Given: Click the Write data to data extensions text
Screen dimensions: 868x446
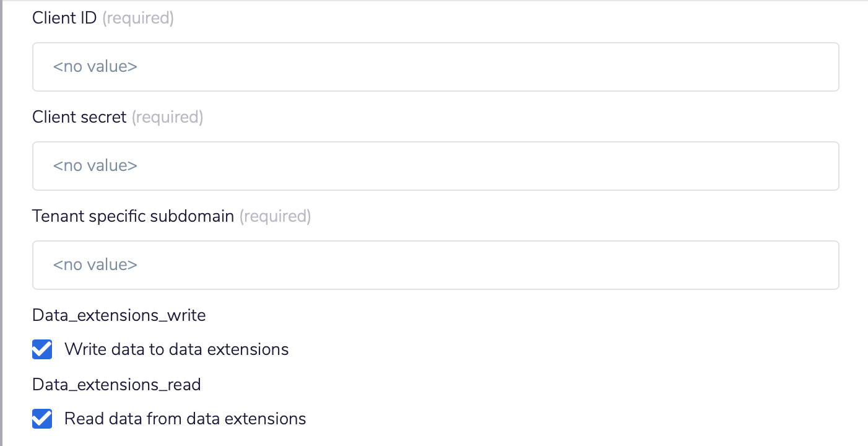Looking at the screenshot, I should click(x=175, y=349).
